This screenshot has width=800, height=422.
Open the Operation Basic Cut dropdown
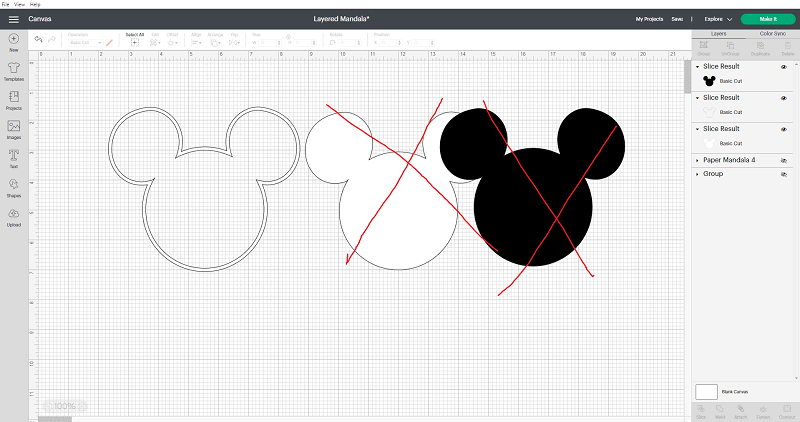[x=85, y=43]
